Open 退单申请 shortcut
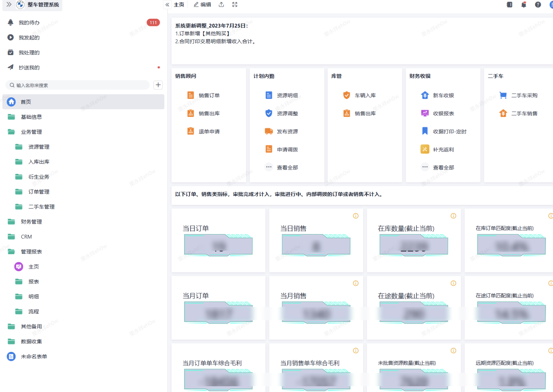 (203, 131)
